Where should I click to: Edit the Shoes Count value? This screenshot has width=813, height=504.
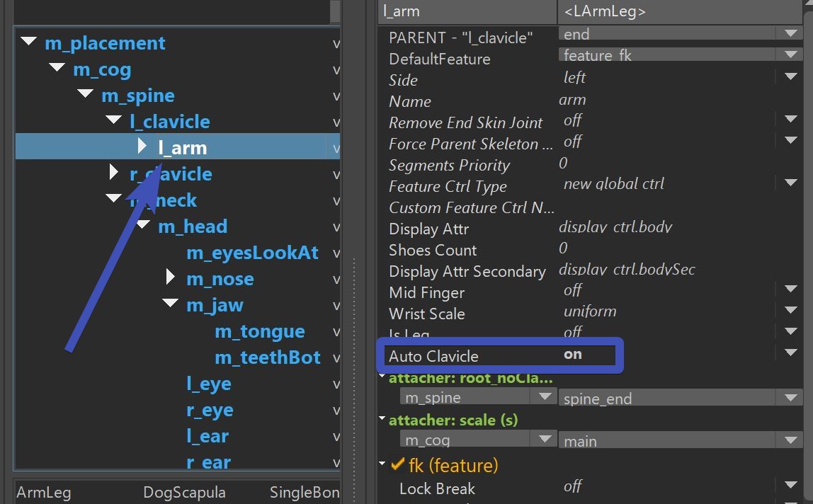(x=563, y=248)
